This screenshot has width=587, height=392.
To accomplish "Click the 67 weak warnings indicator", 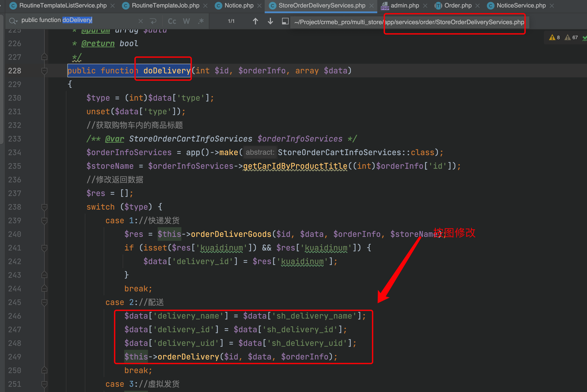I will coord(571,38).
